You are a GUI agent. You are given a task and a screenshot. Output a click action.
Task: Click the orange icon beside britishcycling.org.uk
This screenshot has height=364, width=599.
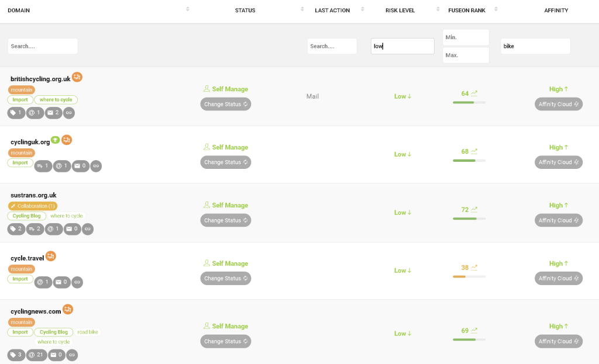point(77,77)
